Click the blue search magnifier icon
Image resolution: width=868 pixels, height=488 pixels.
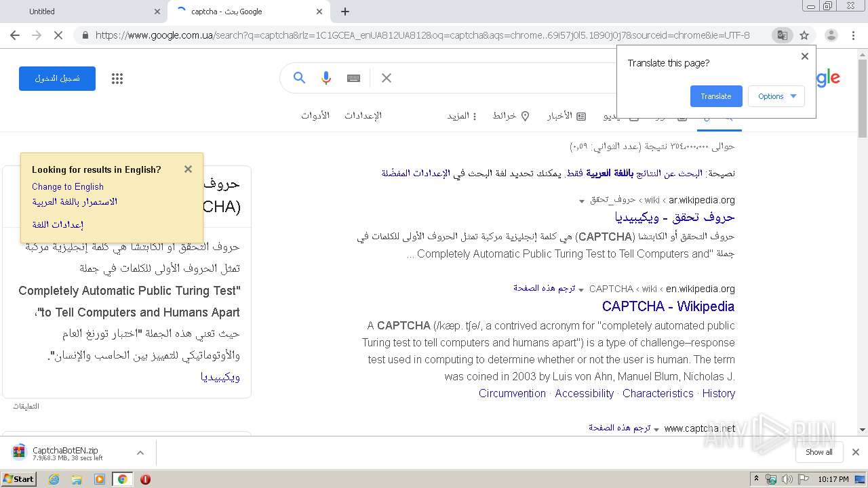point(299,78)
